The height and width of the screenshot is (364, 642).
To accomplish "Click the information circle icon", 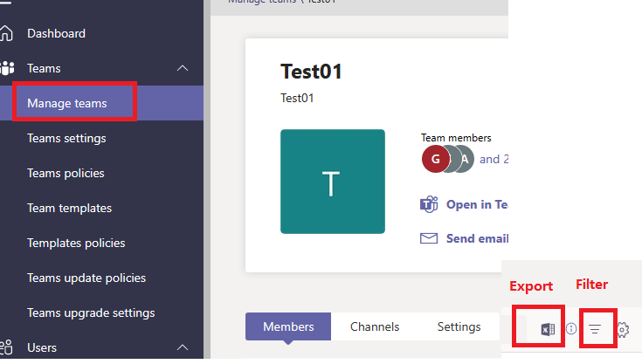I will pos(571,328).
